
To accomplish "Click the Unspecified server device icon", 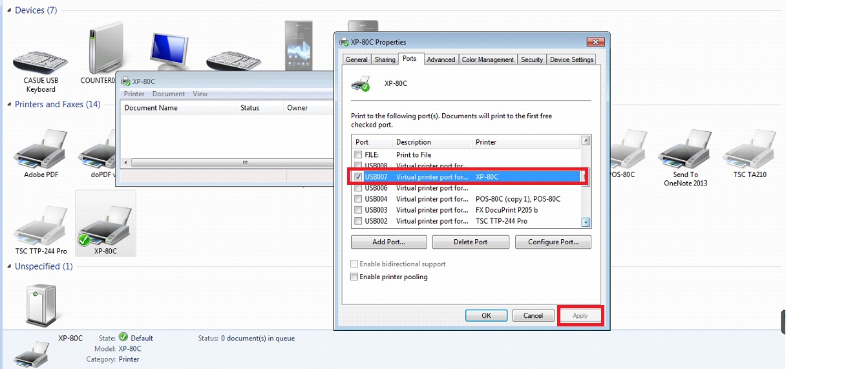I will (x=41, y=304).
